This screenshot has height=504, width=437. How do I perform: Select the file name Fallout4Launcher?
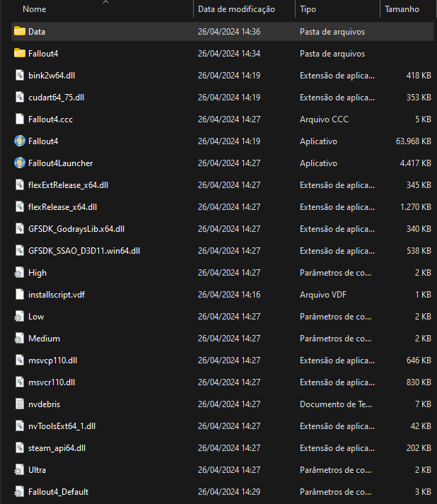(x=60, y=163)
